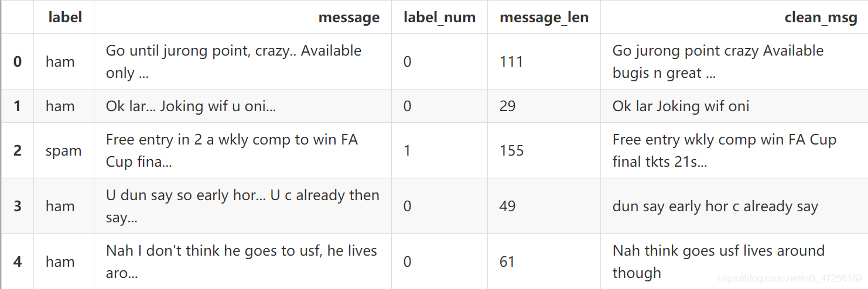The image size is (868, 289).
Task: Select the 'clean_msg' column header
Action: 821,18
